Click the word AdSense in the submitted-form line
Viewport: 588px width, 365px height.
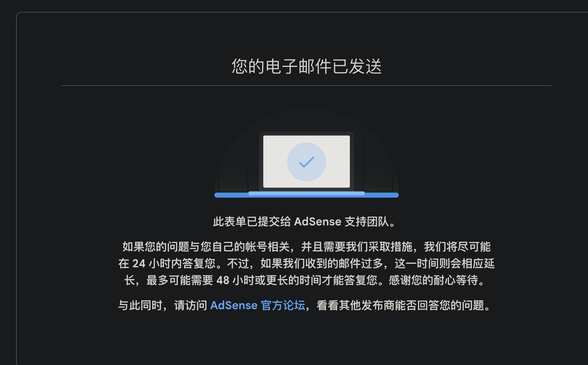tap(318, 222)
